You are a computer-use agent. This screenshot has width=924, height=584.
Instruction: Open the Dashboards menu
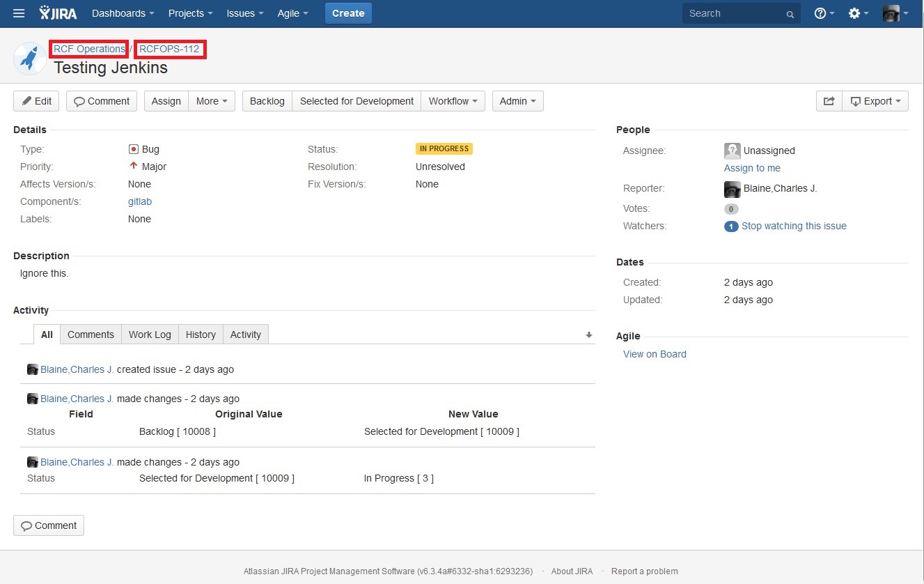click(x=123, y=13)
